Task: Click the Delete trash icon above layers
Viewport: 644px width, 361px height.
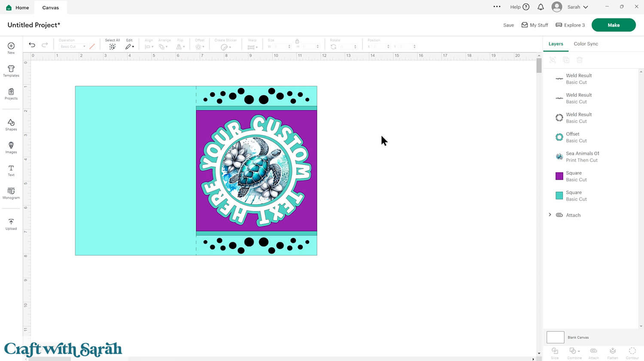Action: pyautogui.click(x=579, y=60)
